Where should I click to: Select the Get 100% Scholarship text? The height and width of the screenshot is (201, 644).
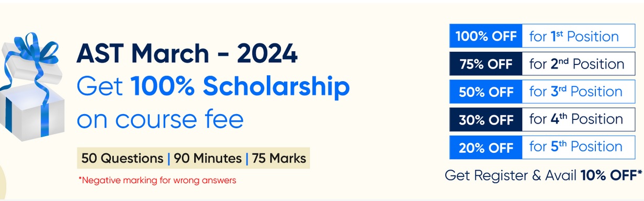(x=212, y=86)
